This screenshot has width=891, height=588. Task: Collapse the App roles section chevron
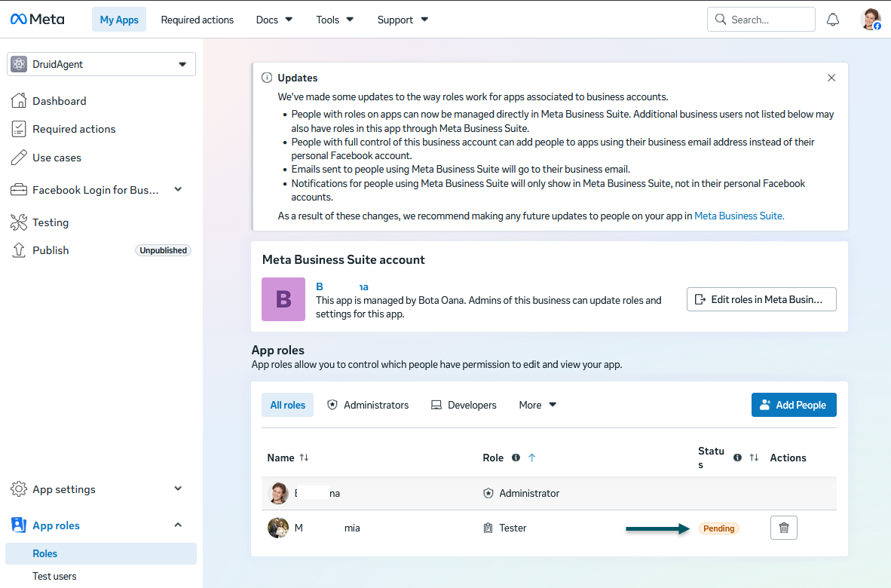178,525
